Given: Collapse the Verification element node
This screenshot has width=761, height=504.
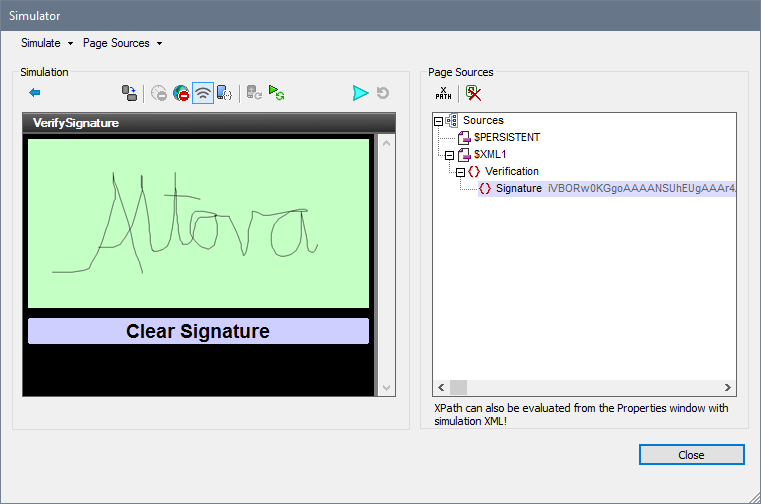Looking at the screenshot, I should point(460,172).
